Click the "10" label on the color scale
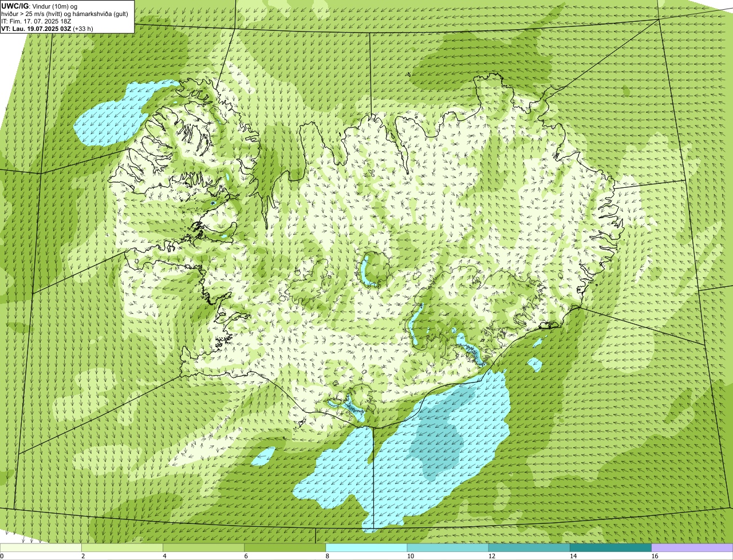This screenshot has height=560, width=733. (x=410, y=556)
